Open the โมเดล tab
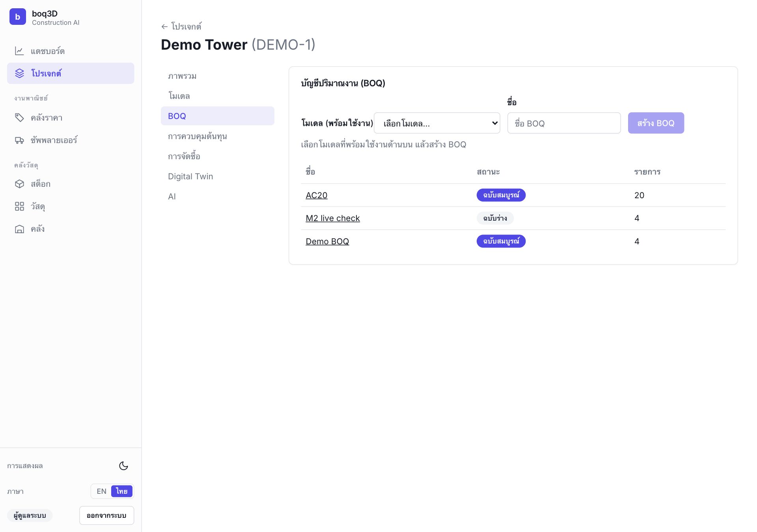Image resolution: width=757 pixels, height=532 pixels. pos(217,96)
